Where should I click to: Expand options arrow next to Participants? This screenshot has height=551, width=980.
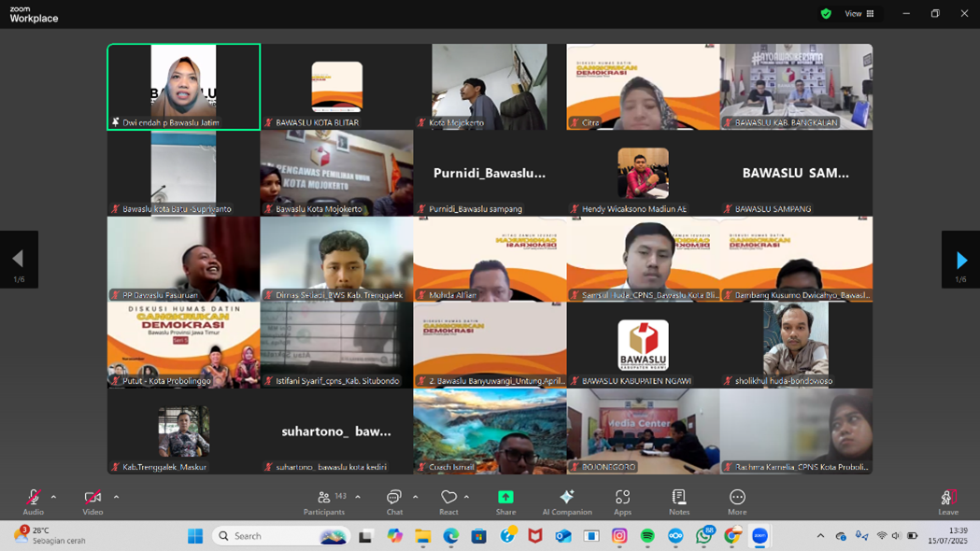(x=358, y=497)
